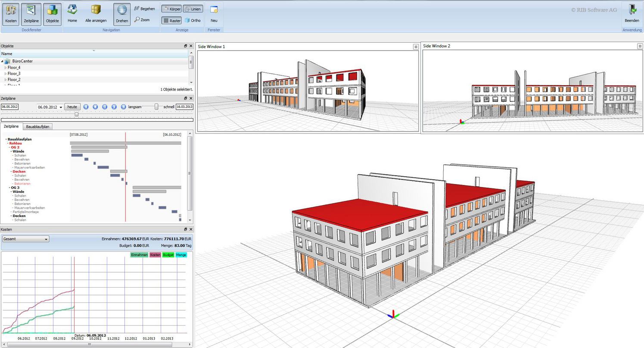Viewport: 644px width, 348px height.
Task: Stop the schedule playback
Action: click(95, 107)
